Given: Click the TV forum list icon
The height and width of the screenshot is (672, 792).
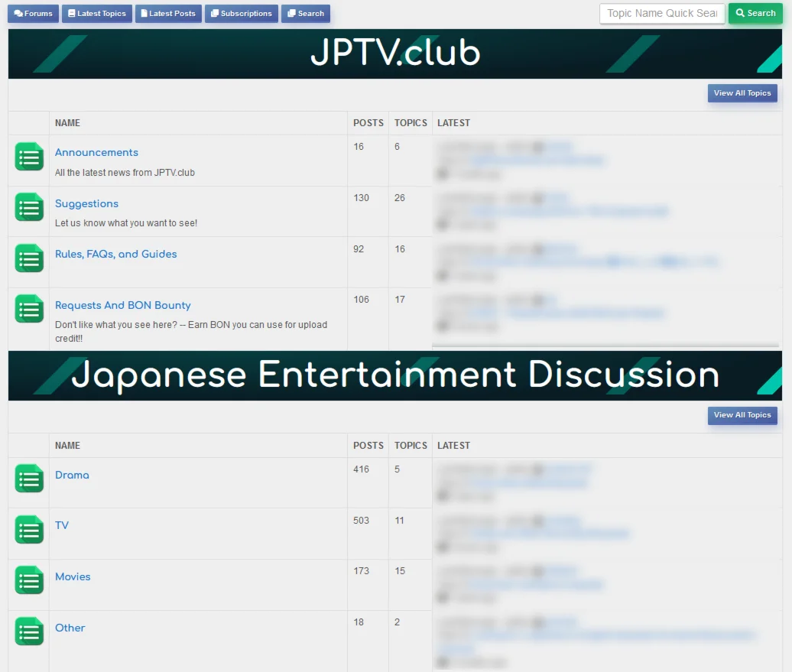Looking at the screenshot, I should pos(29,530).
